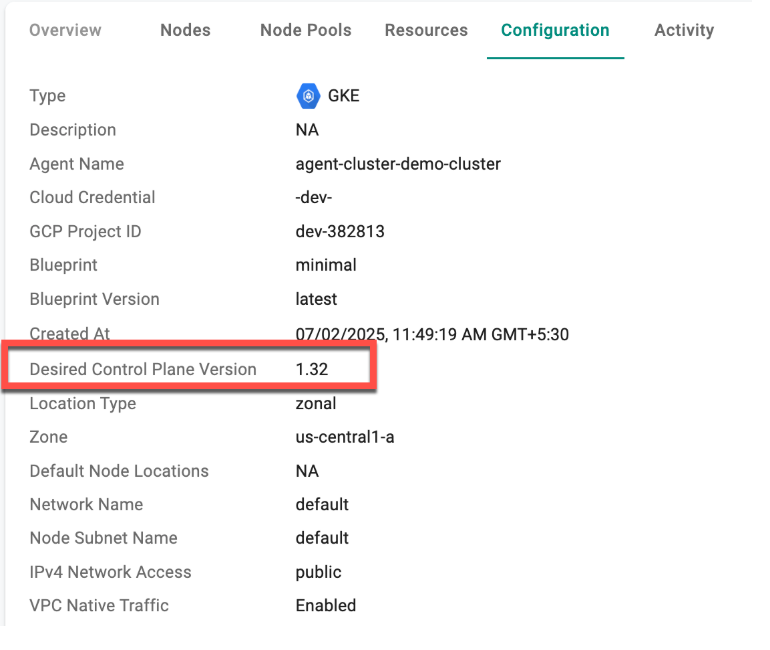Click the GCP Project ID value dev-382813
The image size is (770, 650).
click(x=340, y=231)
